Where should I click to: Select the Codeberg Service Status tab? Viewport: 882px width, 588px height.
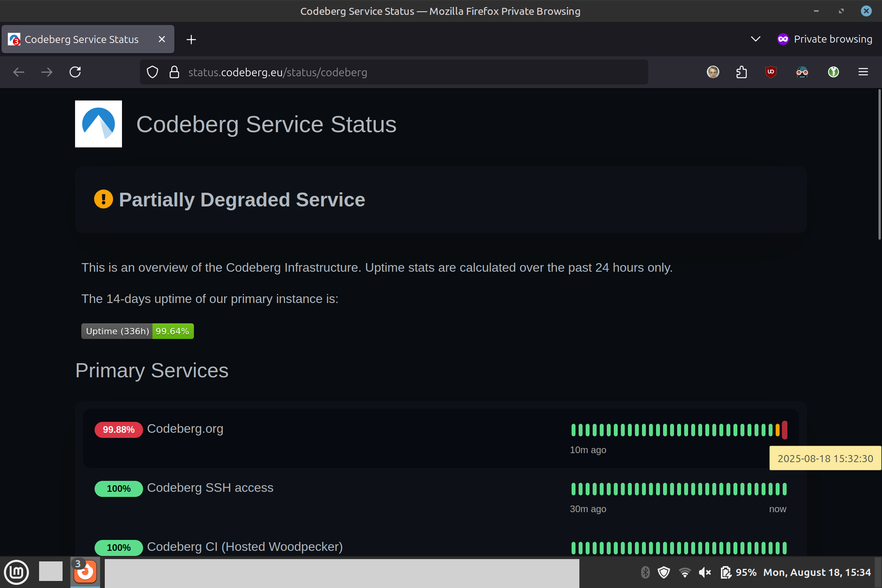[81, 39]
